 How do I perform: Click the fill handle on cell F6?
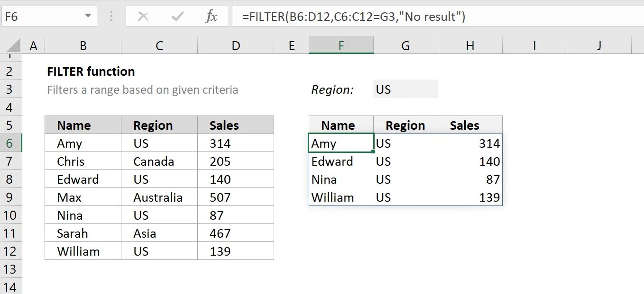pos(374,152)
